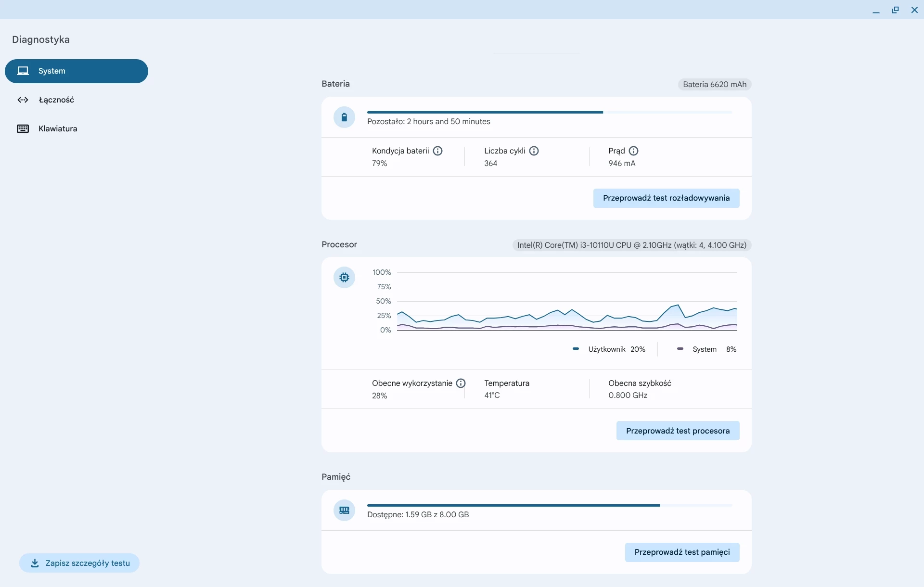Image resolution: width=924 pixels, height=587 pixels.
Task: Click the Bateria 6620 mAh chip
Action: (714, 85)
